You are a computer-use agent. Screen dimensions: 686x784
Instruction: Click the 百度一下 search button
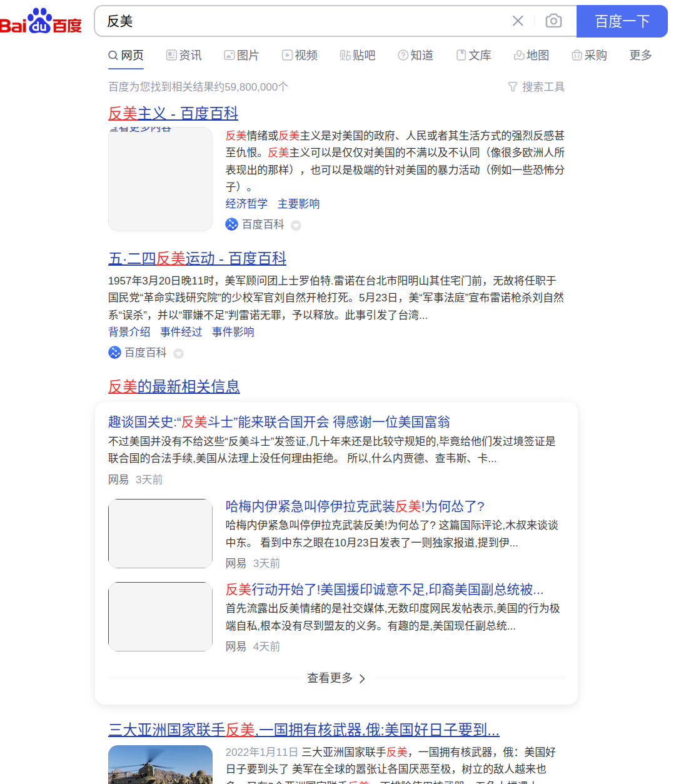pos(622,21)
